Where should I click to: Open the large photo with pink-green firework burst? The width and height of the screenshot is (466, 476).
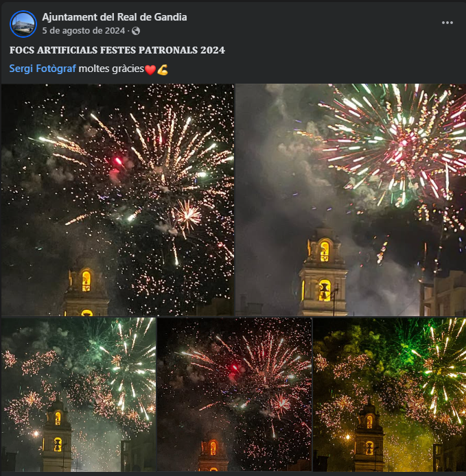coord(351,200)
